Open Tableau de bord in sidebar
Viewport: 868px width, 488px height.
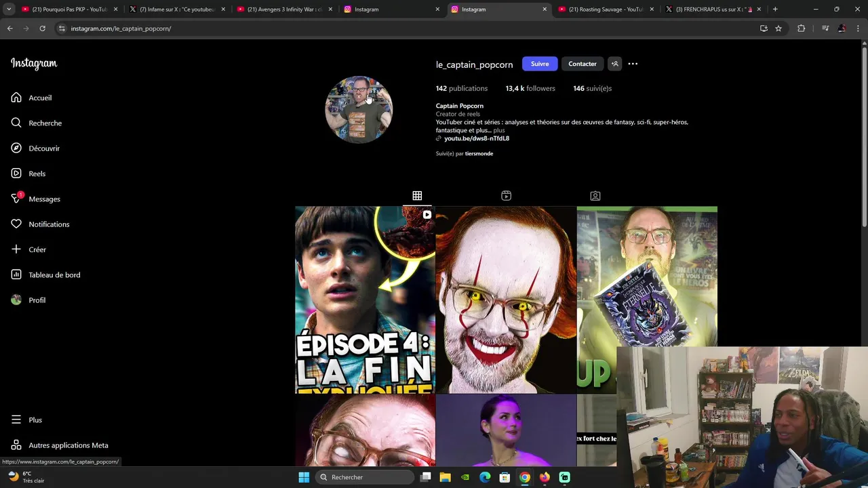pos(45,274)
